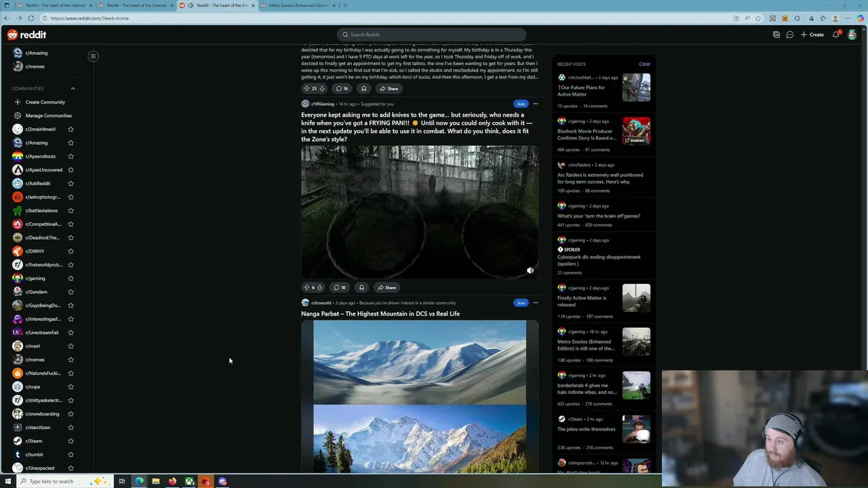
Task: Toggle favorite star for r/snowboarding
Action: point(71,413)
